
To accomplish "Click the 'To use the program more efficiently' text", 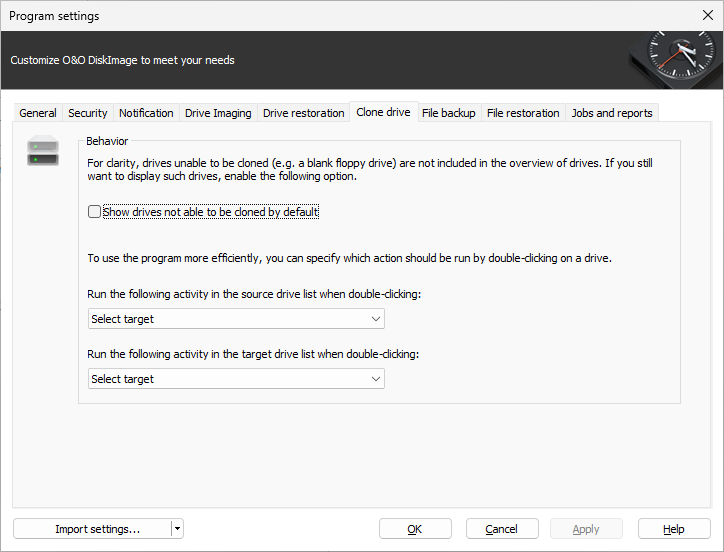I will coord(350,258).
